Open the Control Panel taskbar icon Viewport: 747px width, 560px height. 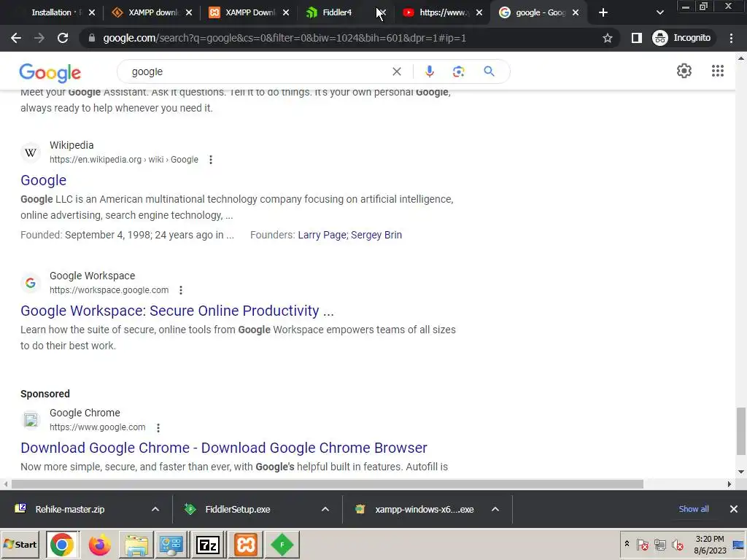tap(171, 544)
